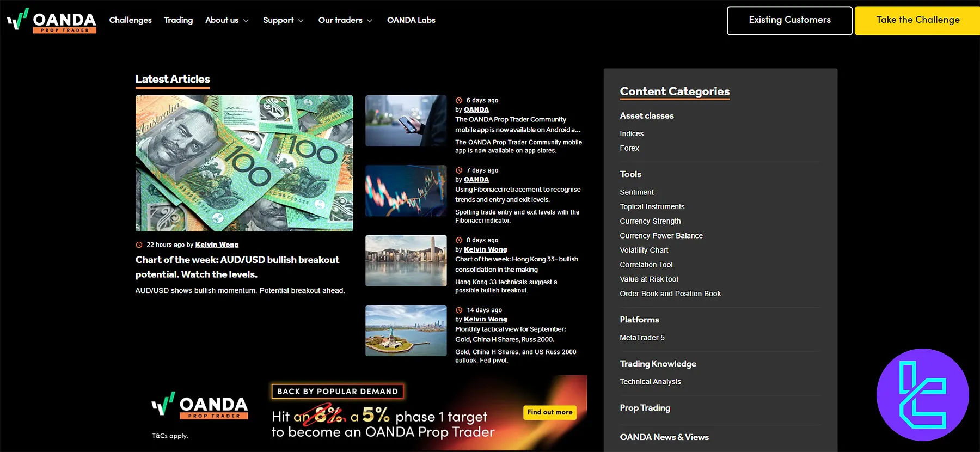Select the Platforms category heading
Screen dimensions: 980x452
point(639,320)
